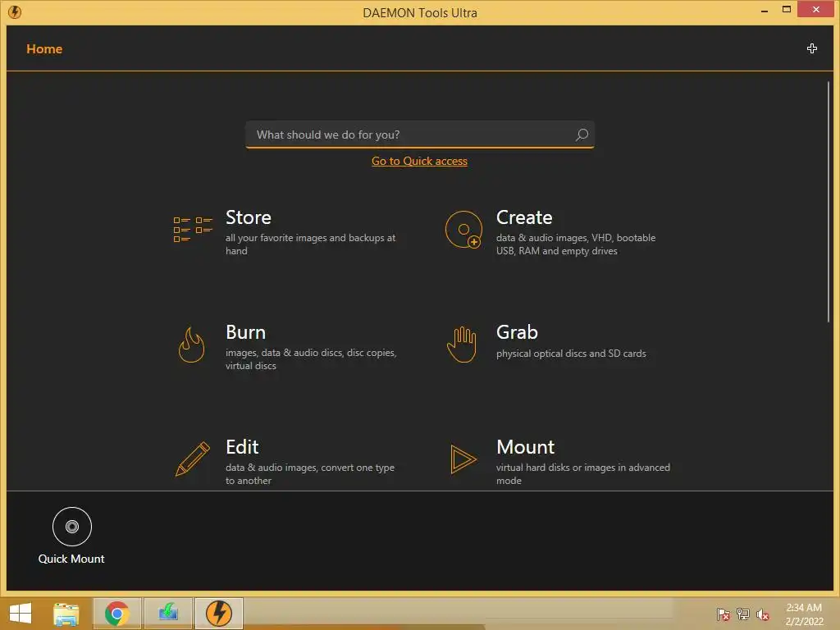Click the vertical scrollbar of the Home page
The image size is (840, 630).
829,202
